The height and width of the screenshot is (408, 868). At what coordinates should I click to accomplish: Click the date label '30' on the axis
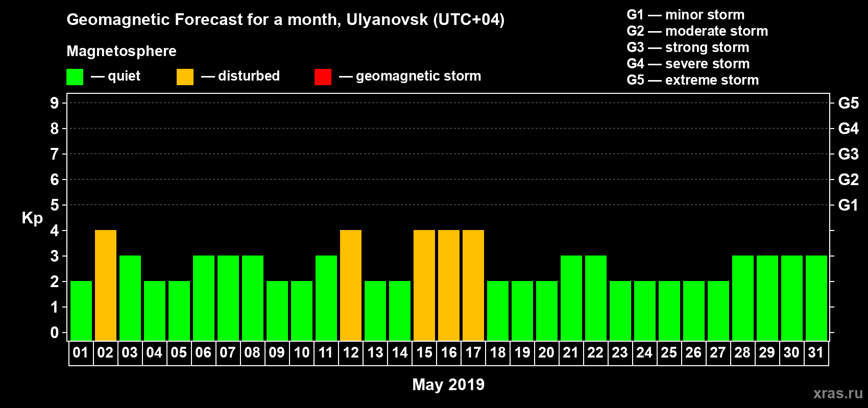coord(791,353)
